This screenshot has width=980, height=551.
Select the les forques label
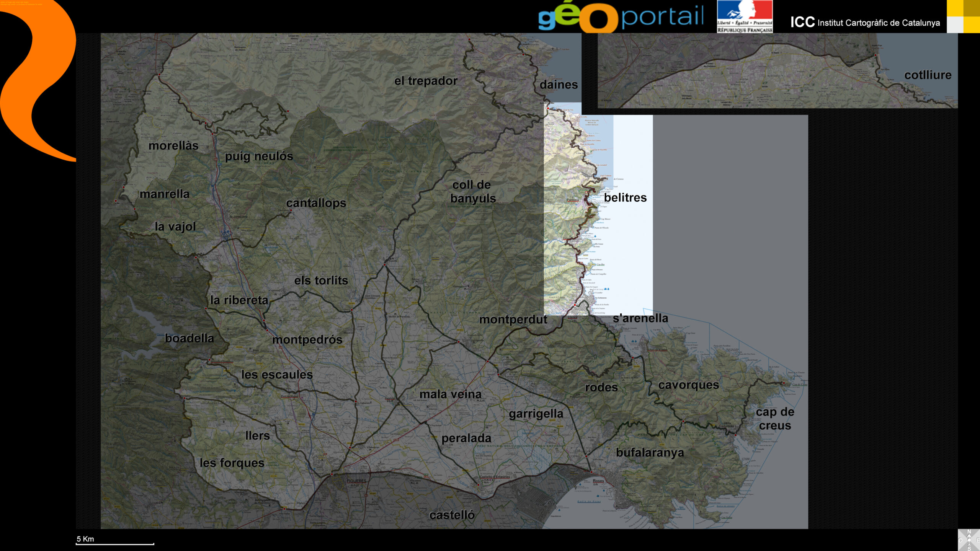click(232, 463)
